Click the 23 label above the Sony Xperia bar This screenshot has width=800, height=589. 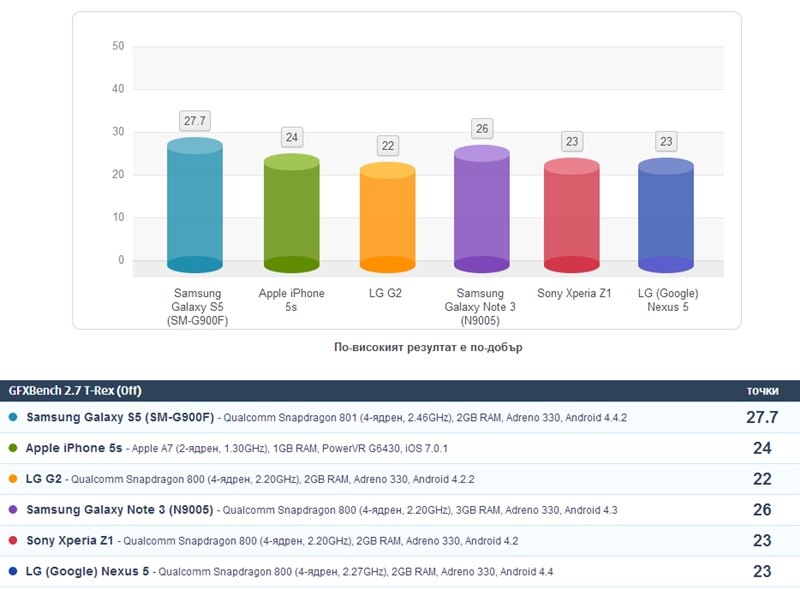pyautogui.click(x=572, y=141)
